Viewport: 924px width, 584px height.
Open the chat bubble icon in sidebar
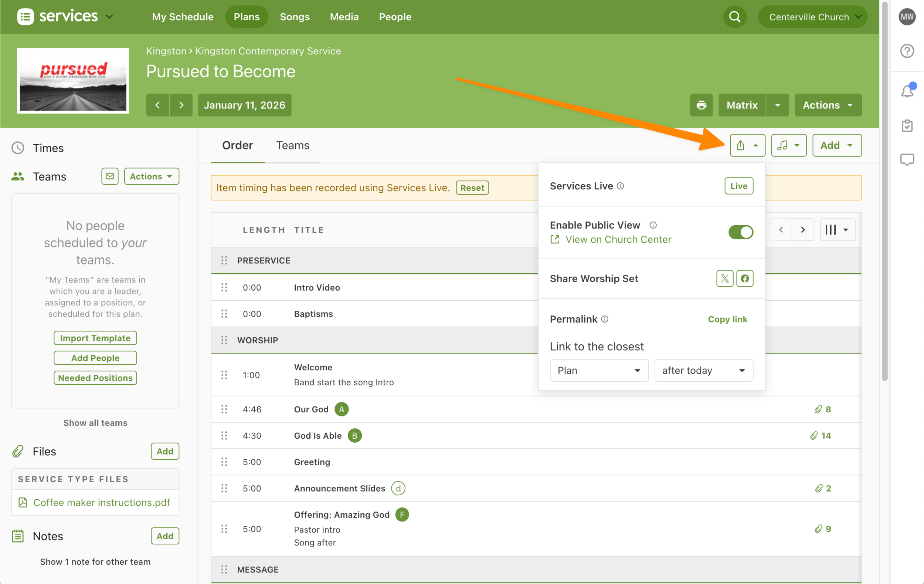[907, 159]
